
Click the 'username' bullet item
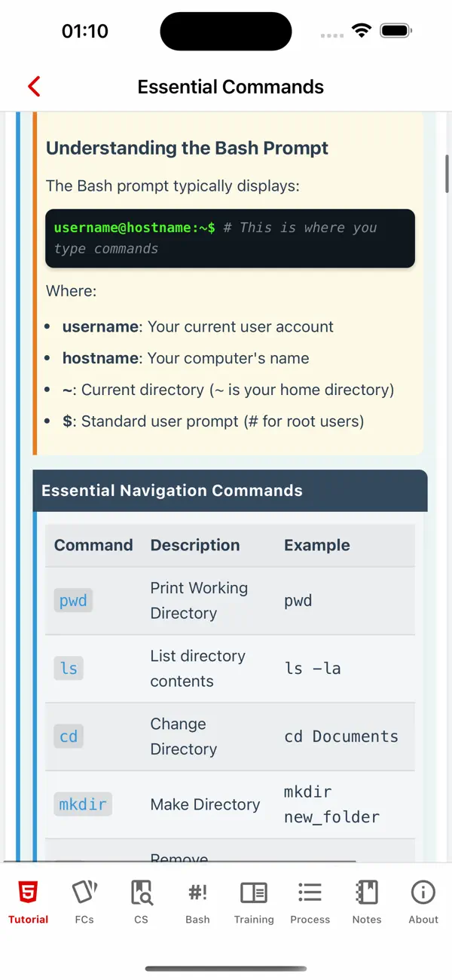tap(198, 326)
